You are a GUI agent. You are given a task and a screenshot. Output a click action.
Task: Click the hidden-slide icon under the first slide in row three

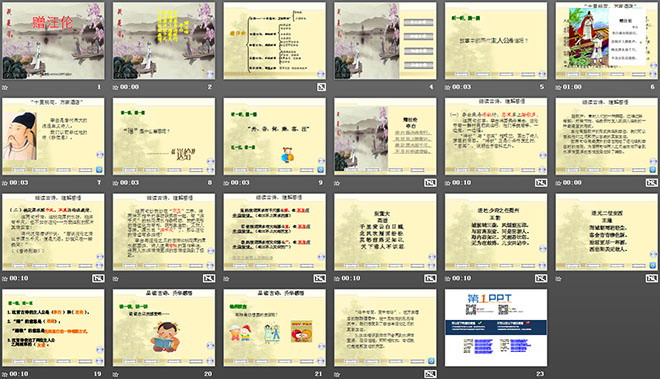click(x=98, y=278)
